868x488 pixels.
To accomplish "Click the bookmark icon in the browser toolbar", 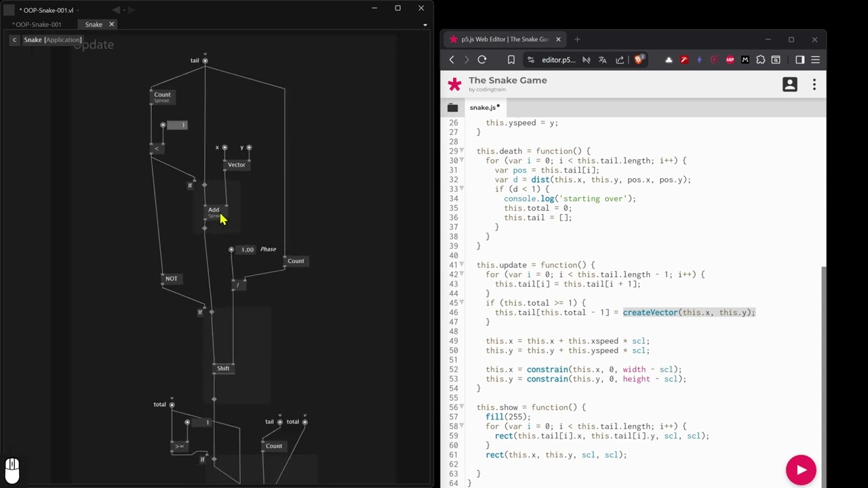I will [x=511, y=60].
